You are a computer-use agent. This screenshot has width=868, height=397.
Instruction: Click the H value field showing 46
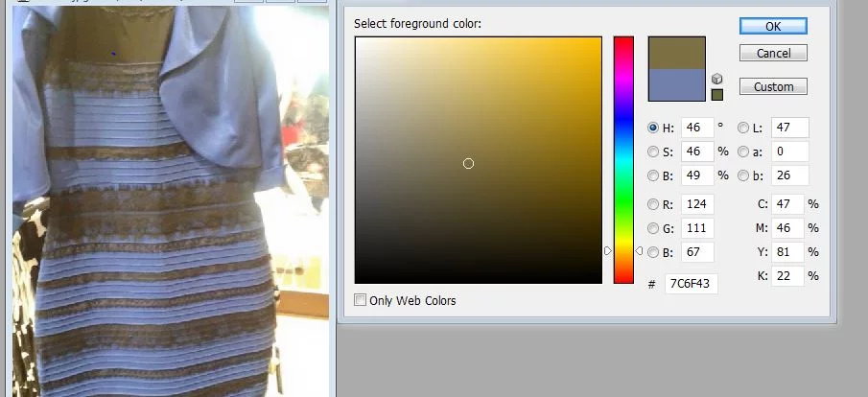pos(697,128)
